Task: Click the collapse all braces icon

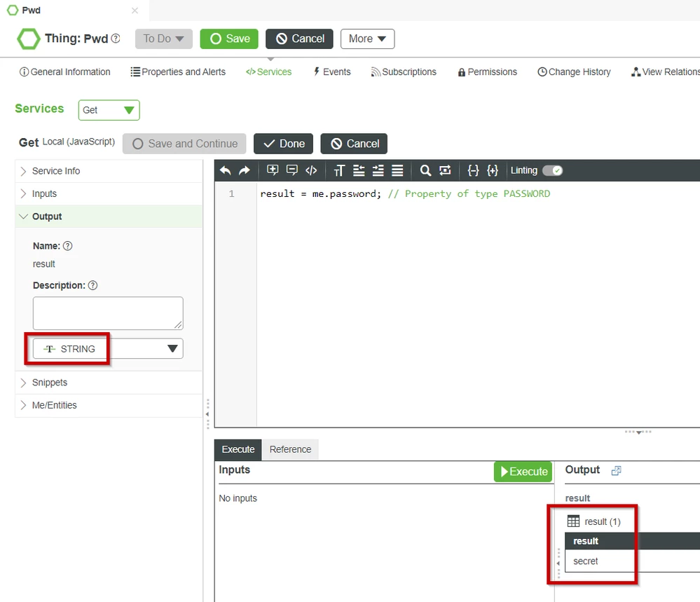Action: [x=473, y=170]
